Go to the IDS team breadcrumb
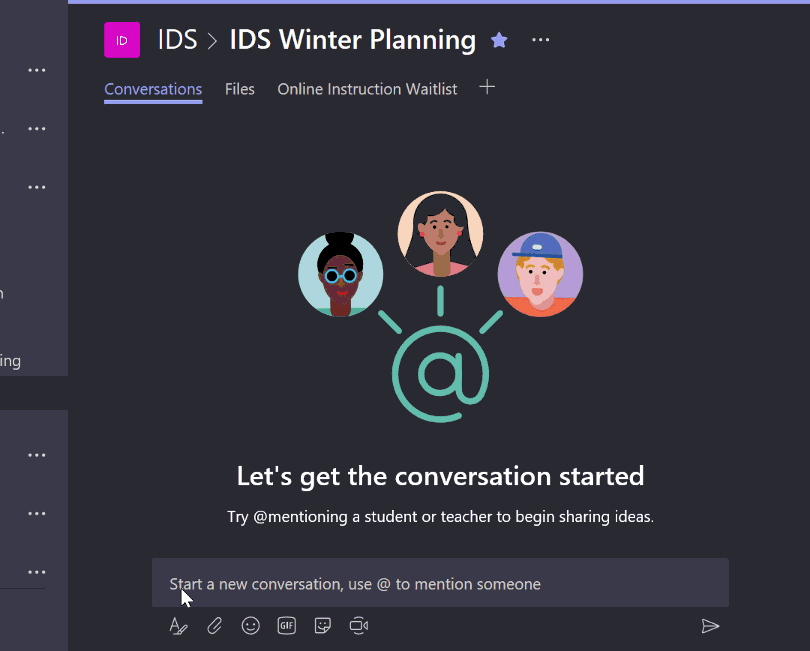Image resolution: width=810 pixels, height=651 pixels. 177,40
